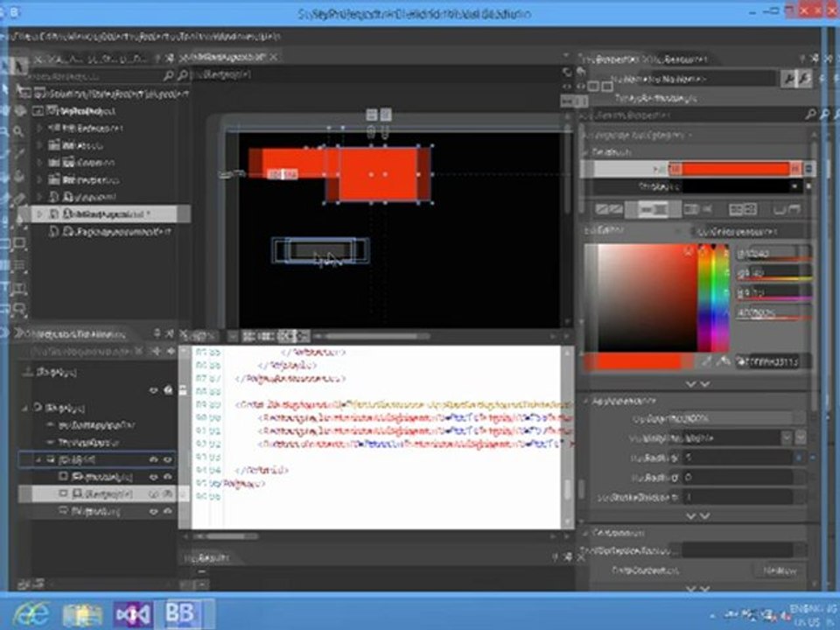Expand advanced chevrons below the color editor
The width and height of the screenshot is (840, 630).
698,384
